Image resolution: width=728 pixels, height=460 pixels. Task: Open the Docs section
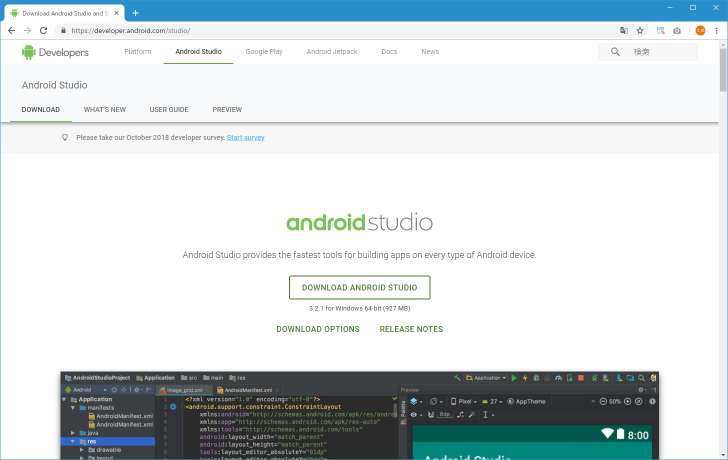(389, 52)
